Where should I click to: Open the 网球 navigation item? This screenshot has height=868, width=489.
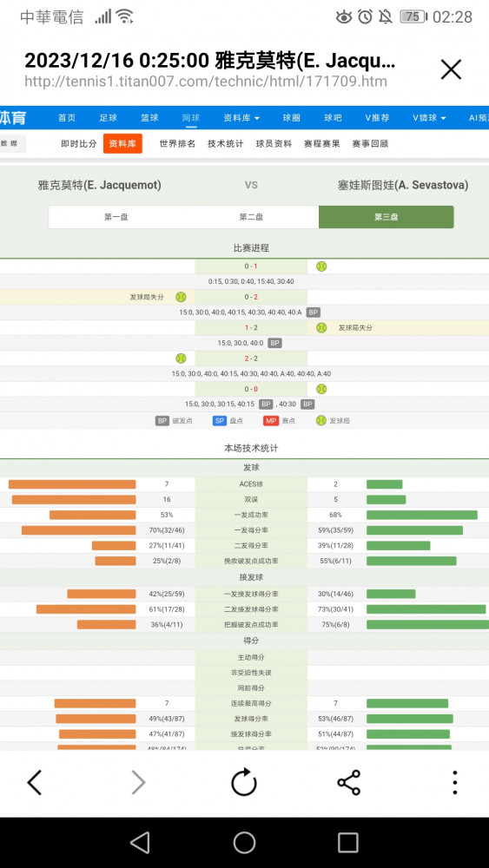point(191,118)
